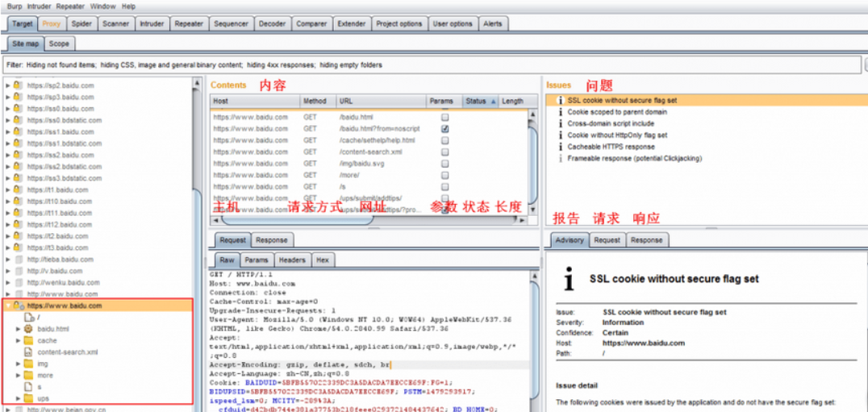Click the cache folder icon in site map
The width and height of the screenshot is (868, 412).
(x=29, y=340)
